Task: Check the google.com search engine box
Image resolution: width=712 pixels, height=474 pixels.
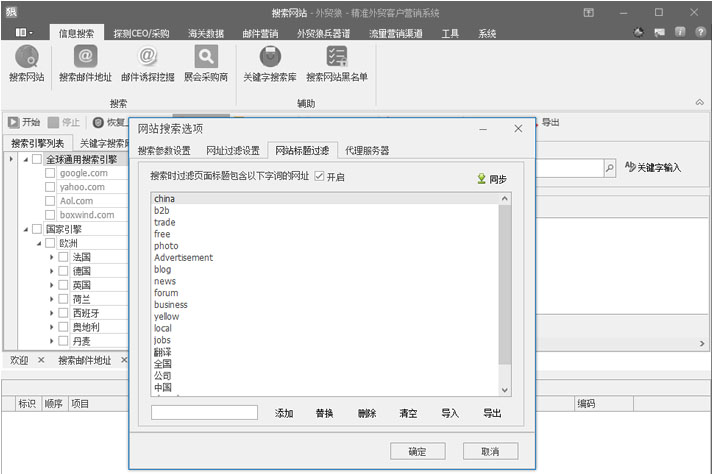Action: (x=50, y=173)
